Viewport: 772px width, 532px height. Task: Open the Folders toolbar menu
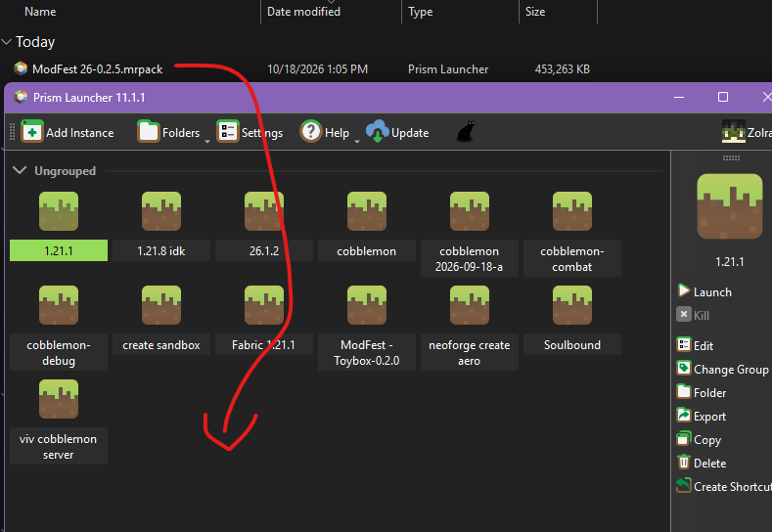[x=168, y=132]
